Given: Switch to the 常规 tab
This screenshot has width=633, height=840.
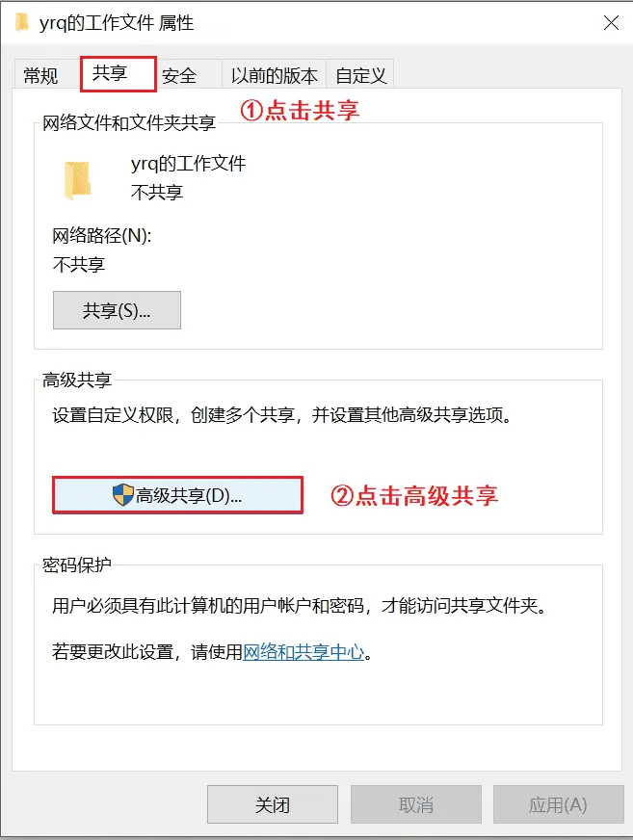Looking at the screenshot, I should (40, 75).
